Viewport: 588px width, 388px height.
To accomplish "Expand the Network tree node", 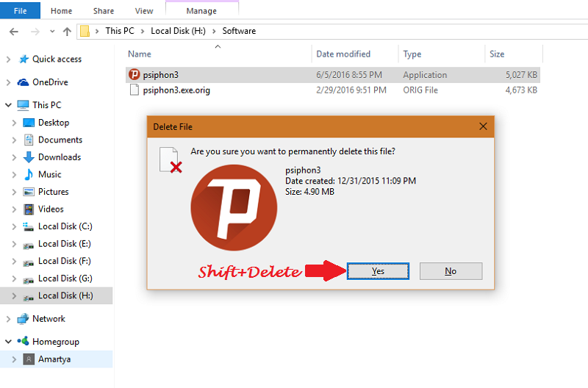I will [x=8, y=319].
